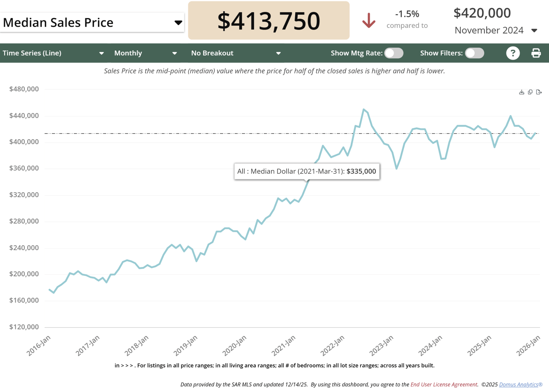
Task: Toggle Show Mtg Rate switch
Action: coord(394,53)
